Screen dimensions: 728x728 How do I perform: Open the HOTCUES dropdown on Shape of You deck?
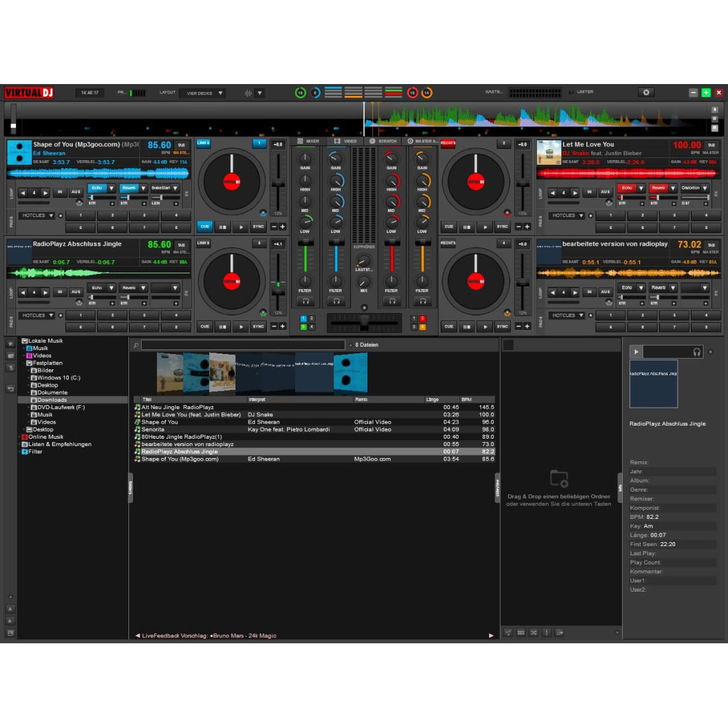(36, 216)
